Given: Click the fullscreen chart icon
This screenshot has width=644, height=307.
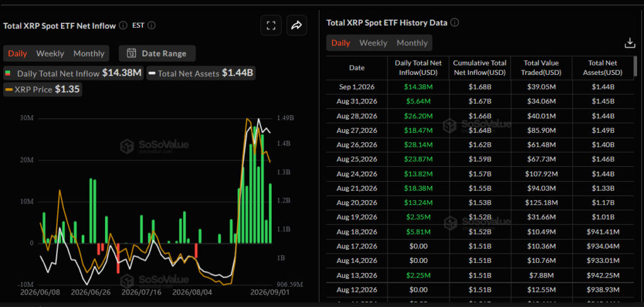Looking at the screenshot, I should tap(270, 26).
